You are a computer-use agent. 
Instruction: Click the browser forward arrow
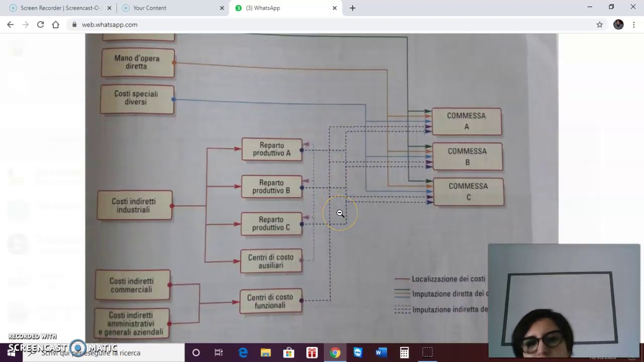pos(25,25)
